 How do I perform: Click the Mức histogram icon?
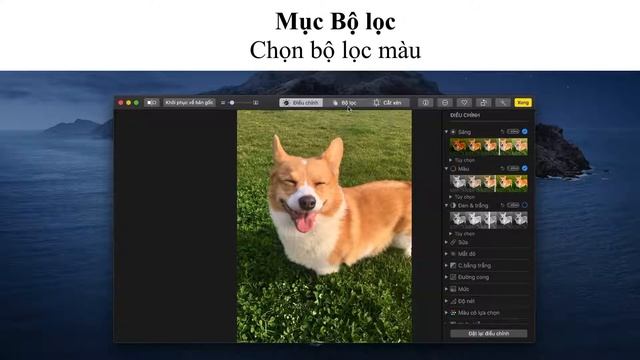tap(453, 289)
